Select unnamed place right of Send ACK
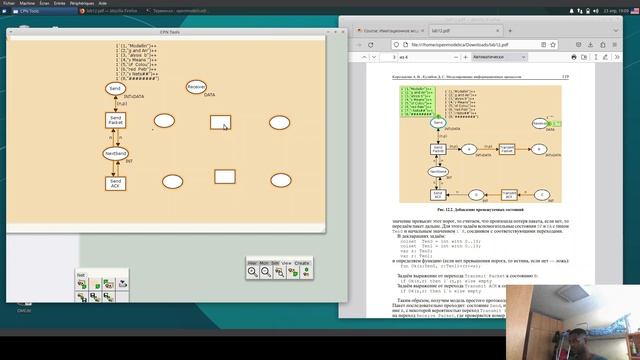Viewport: 640px width, 360px height. click(173, 182)
